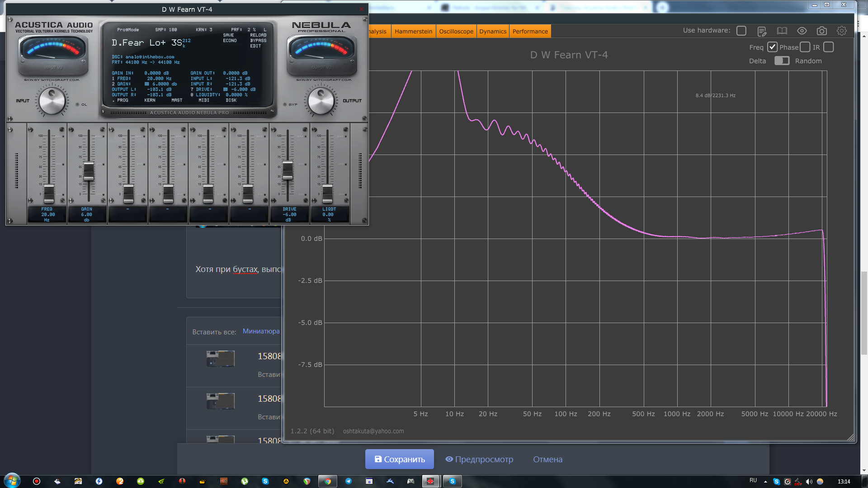Open uTorrent icon in the taskbar
The image size is (868, 488).
tap(245, 481)
